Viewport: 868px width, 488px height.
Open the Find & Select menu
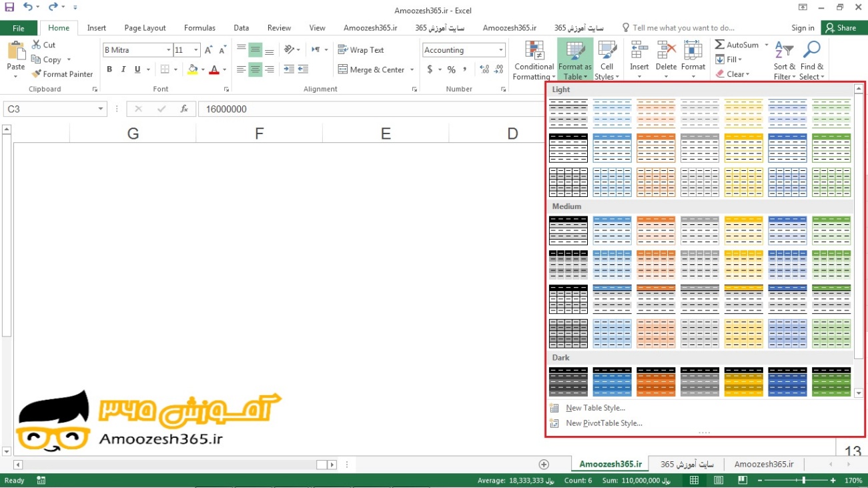812,61
